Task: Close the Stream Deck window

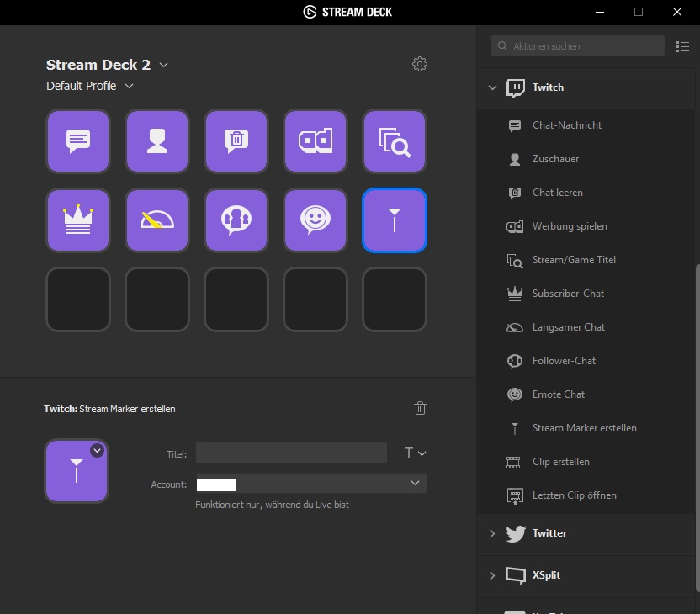Action: click(x=677, y=12)
